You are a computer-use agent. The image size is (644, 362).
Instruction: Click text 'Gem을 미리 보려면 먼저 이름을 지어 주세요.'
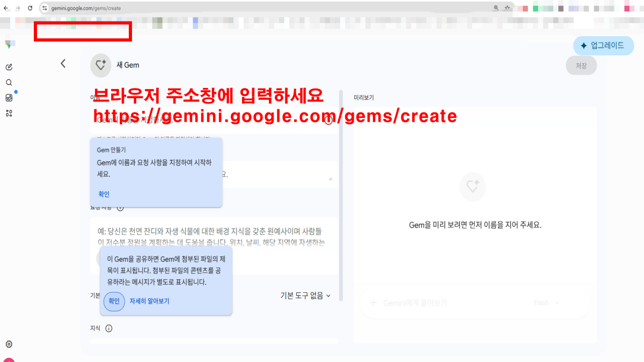(475, 225)
